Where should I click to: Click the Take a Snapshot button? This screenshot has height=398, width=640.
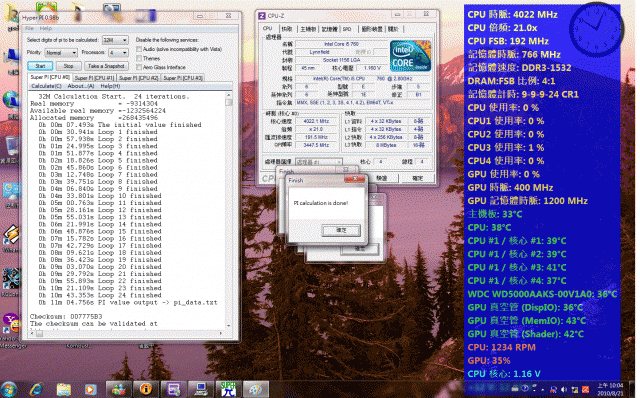[106, 66]
